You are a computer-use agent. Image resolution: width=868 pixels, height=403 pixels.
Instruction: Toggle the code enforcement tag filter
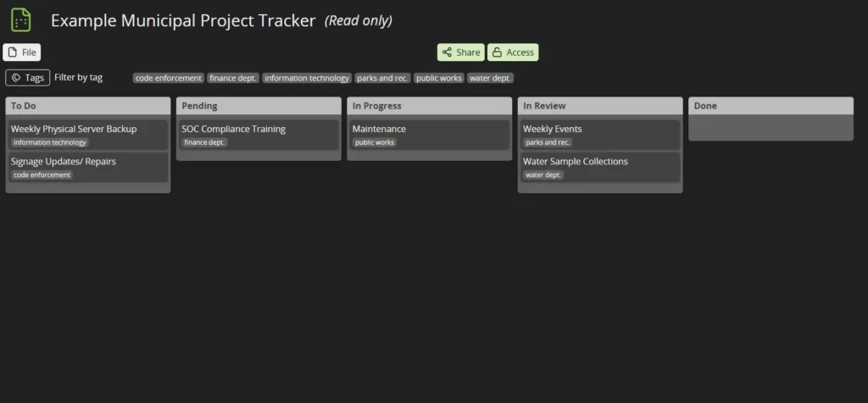pyautogui.click(x=169, y=79)
